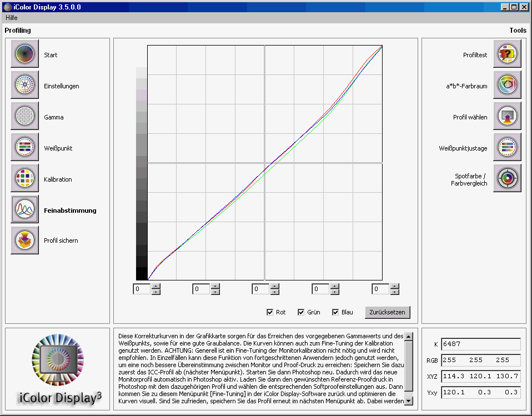Open the Hilfe menu
The height and width of the screenshot is (416, 532).
[12, 18]
